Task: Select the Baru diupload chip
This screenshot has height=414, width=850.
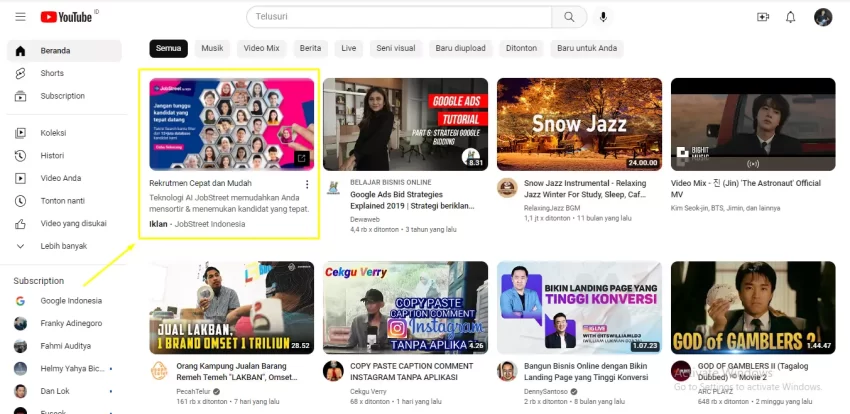Action: [460, 48]
